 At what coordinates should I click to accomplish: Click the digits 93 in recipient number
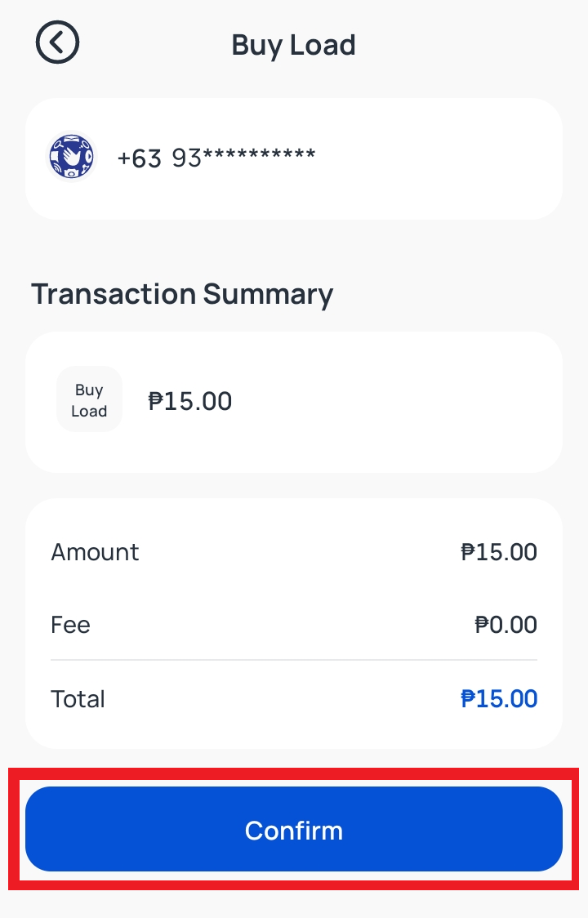[187, 158]
